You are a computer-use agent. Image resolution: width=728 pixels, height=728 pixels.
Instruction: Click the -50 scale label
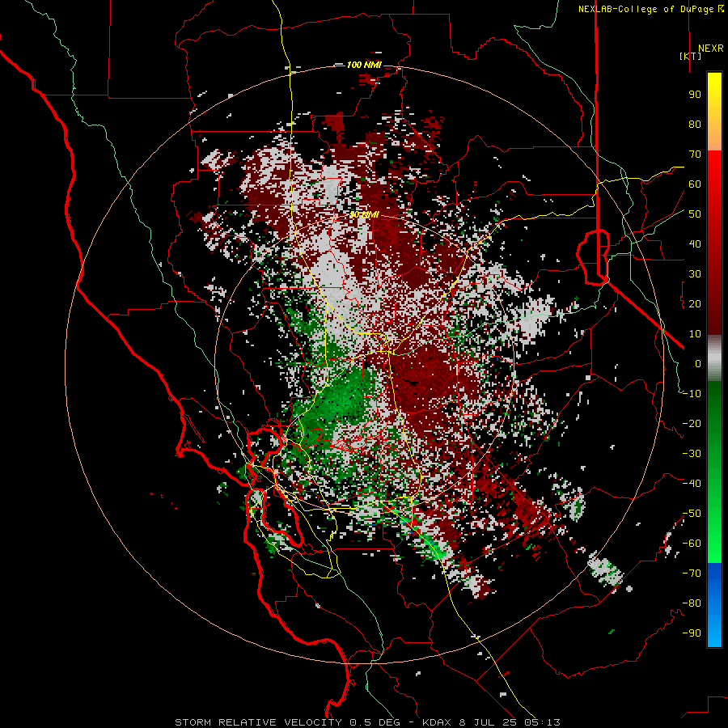[692, 514]
